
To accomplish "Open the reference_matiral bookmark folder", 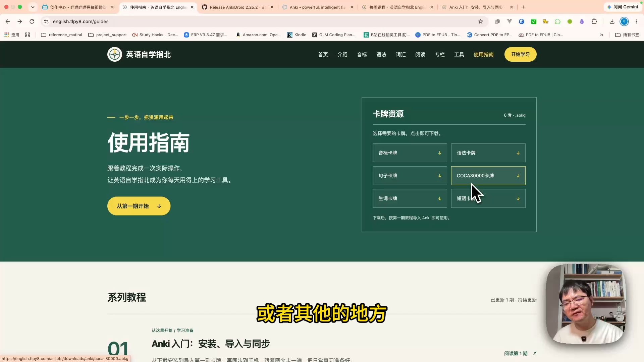I will [61, 35].
